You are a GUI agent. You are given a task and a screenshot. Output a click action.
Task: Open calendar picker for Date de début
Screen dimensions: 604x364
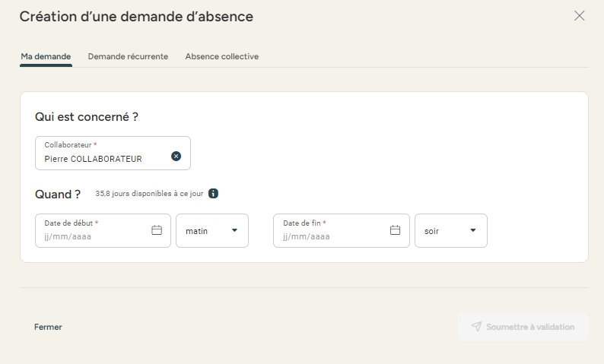157,230
